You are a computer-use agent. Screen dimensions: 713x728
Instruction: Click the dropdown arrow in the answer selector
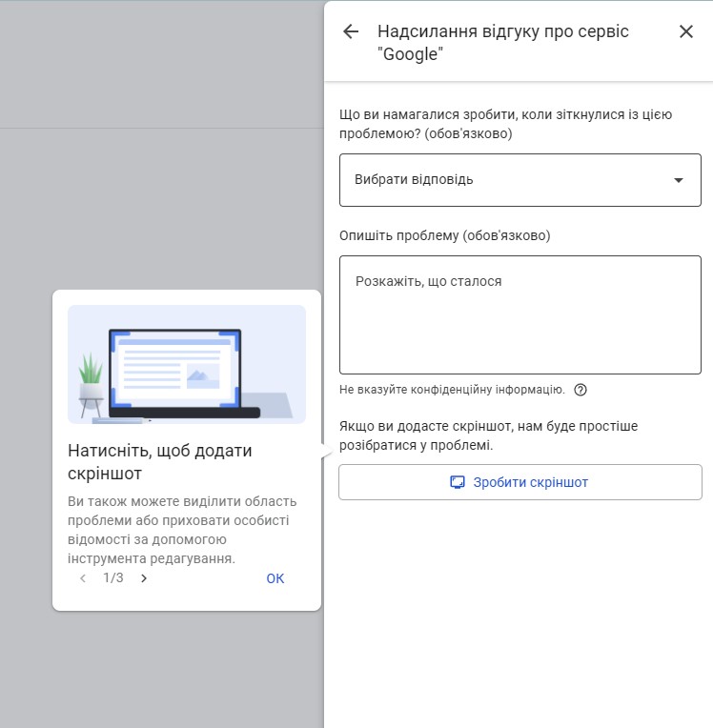pos(679,180)
